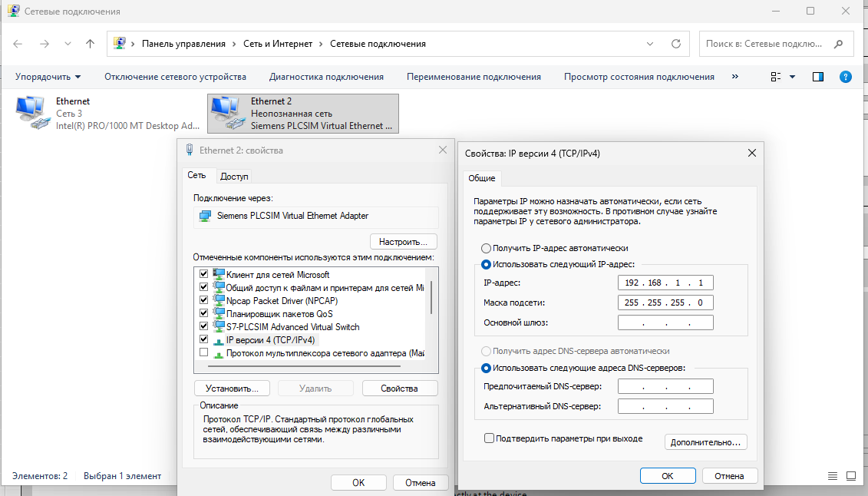Click the IP-адрес field
Viewport: 868px width, 496px height.
click(665, 283)
